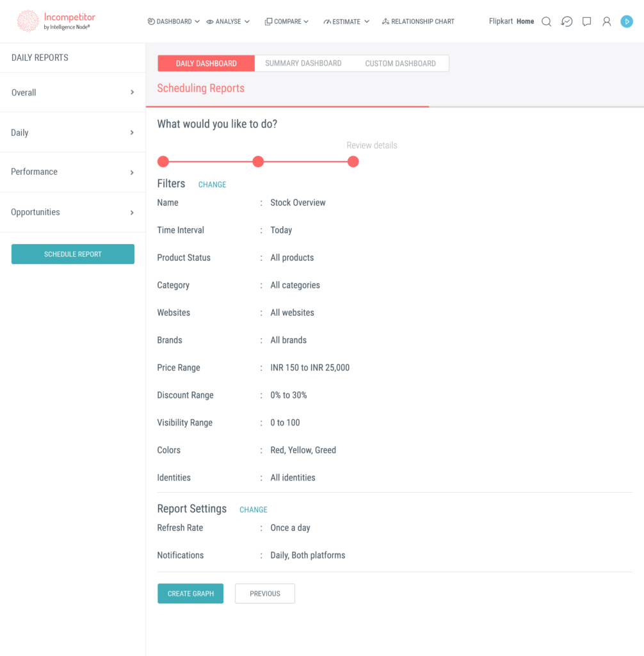Open the Compare dropdown menu

[287, 22]
